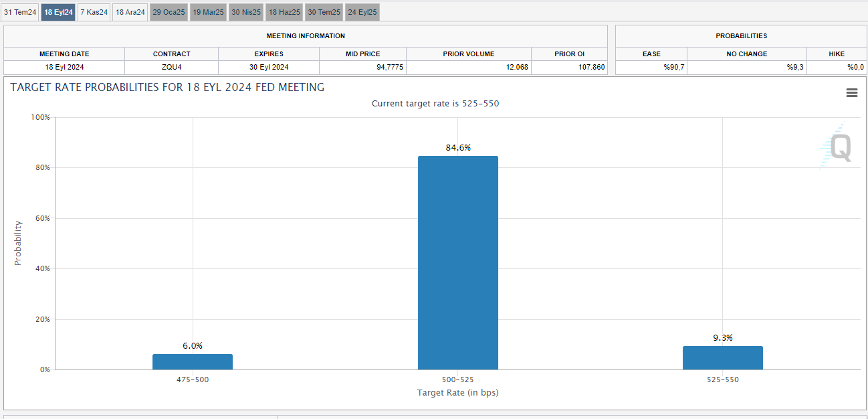Click the QuikStrike Q watermark logo
Image resolution: width=868 pixels, height=419 pixels.
click(836, 146)
